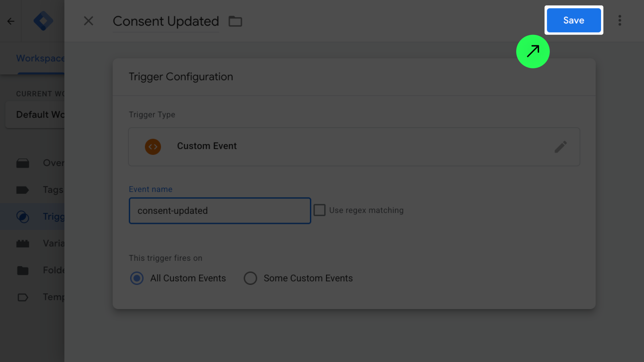Click the Custom Event code icon
This screenshot has width=644, height=362.
tap(153, 147)
